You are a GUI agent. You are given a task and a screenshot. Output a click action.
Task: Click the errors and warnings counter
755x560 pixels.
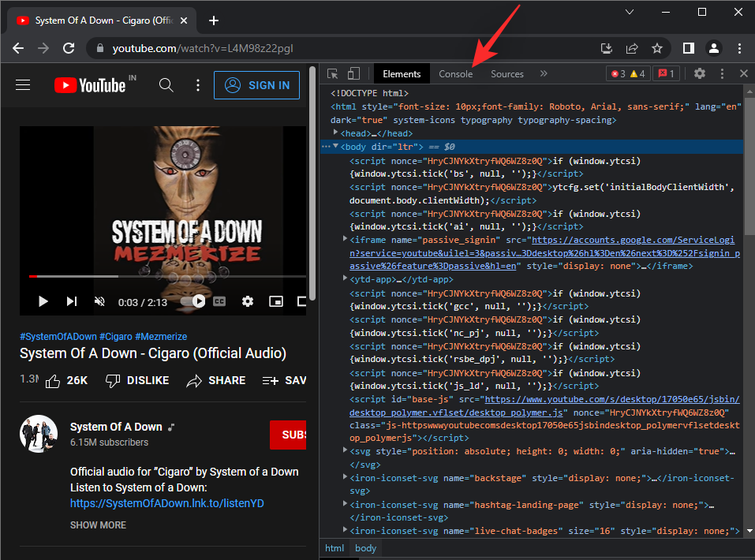coord(628,73)
